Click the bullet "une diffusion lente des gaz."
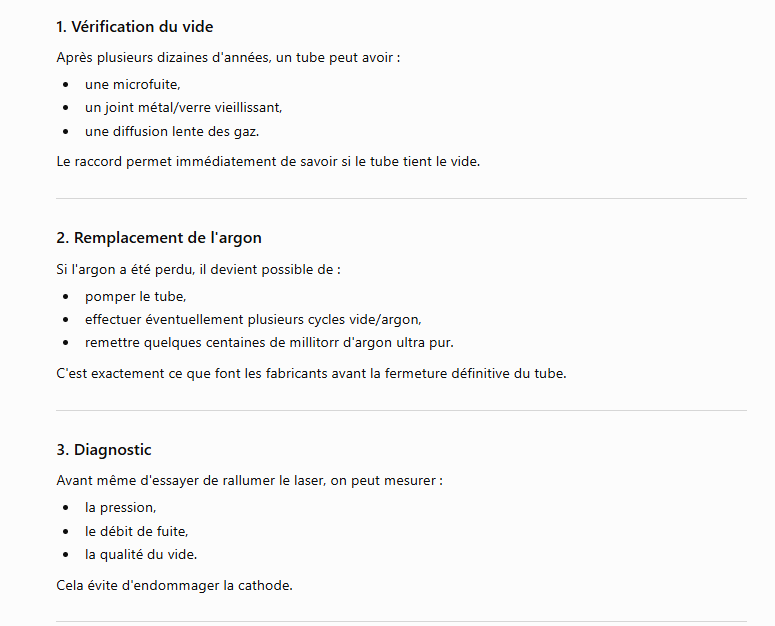Screen dimensions: 775x626 point(172,131)
